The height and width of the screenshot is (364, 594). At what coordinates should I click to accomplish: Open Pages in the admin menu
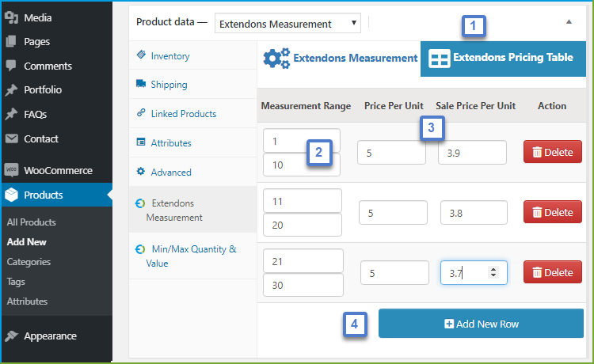36,42
